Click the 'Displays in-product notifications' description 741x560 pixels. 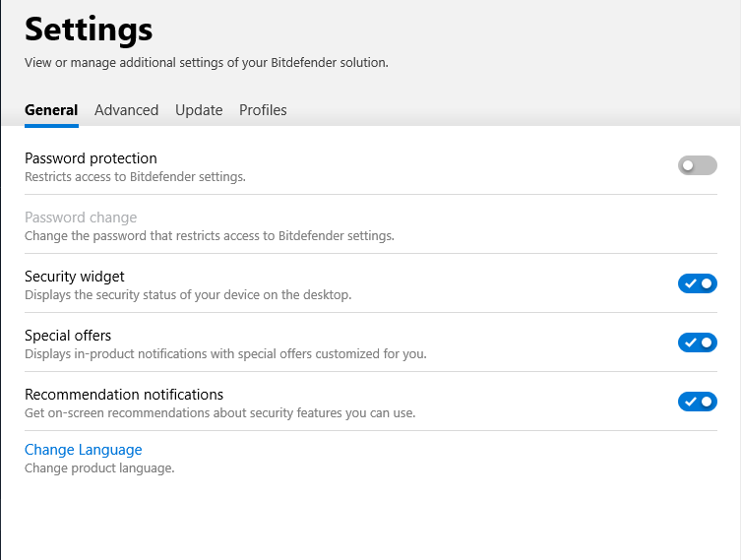pyautogui.click(x=225, y=354)
